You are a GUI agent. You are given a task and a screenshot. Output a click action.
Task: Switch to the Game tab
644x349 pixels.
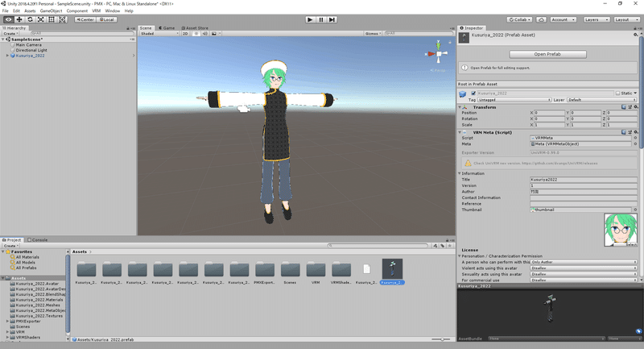coord(167,28)
